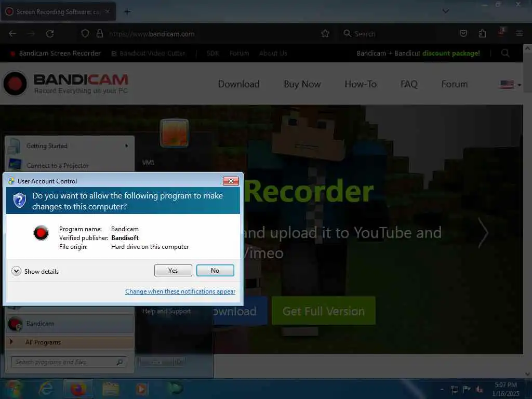The width and height of the screenshot is (532, 399).
Task: Click the blue Download banner button
Action: [240, 311]
